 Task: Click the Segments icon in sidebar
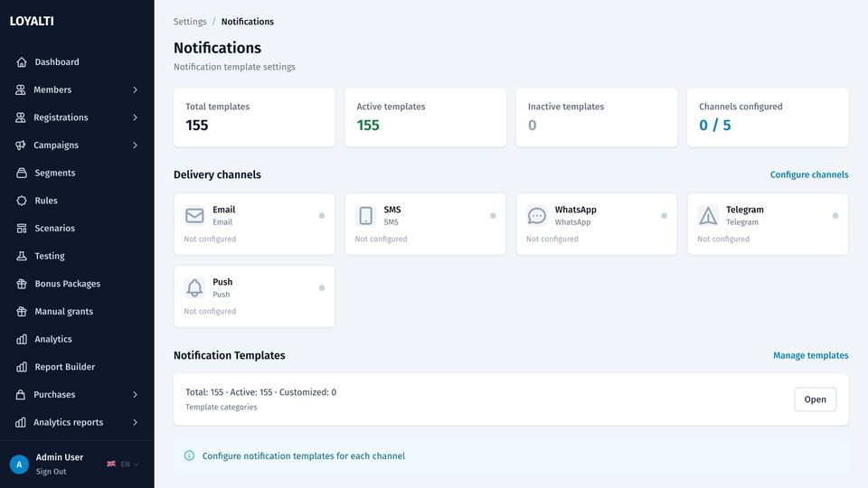tap(22, 173)
